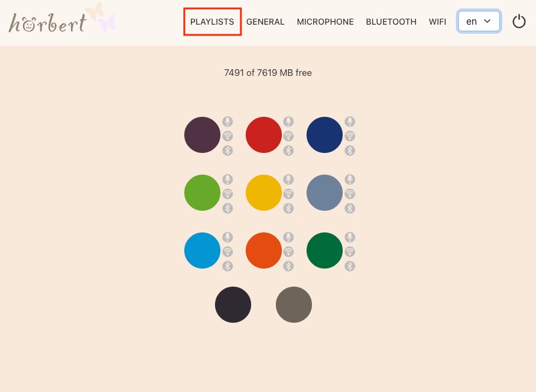Click the microphone icon beside the purple playlist
This screenshot has height=392, width=536.
tap(228, 122)
